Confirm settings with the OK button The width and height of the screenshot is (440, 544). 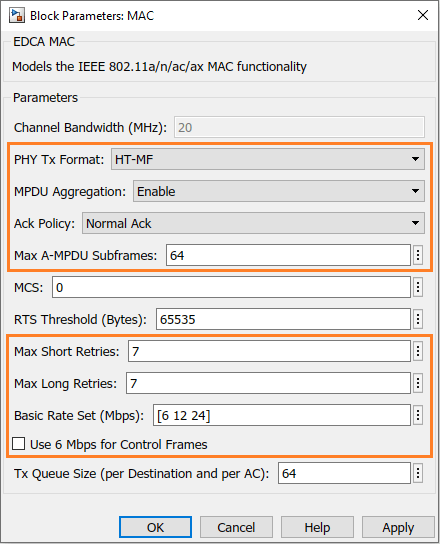pos(155,527)
